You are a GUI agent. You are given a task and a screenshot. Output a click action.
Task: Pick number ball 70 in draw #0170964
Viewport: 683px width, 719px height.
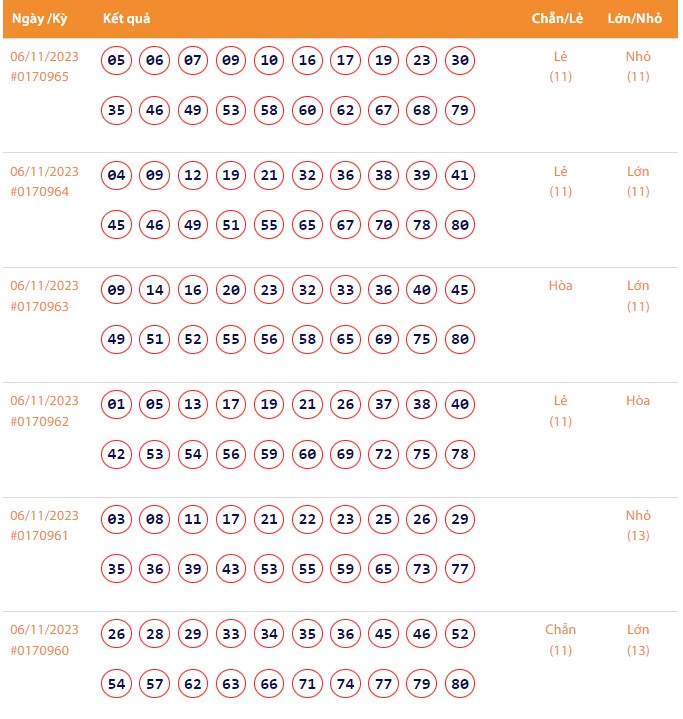tap(384, 225)
